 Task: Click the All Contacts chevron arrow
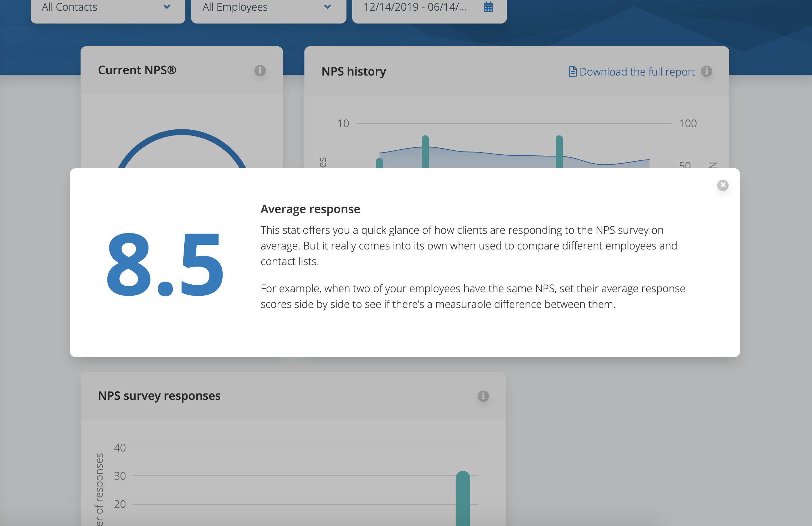point(166,7)
